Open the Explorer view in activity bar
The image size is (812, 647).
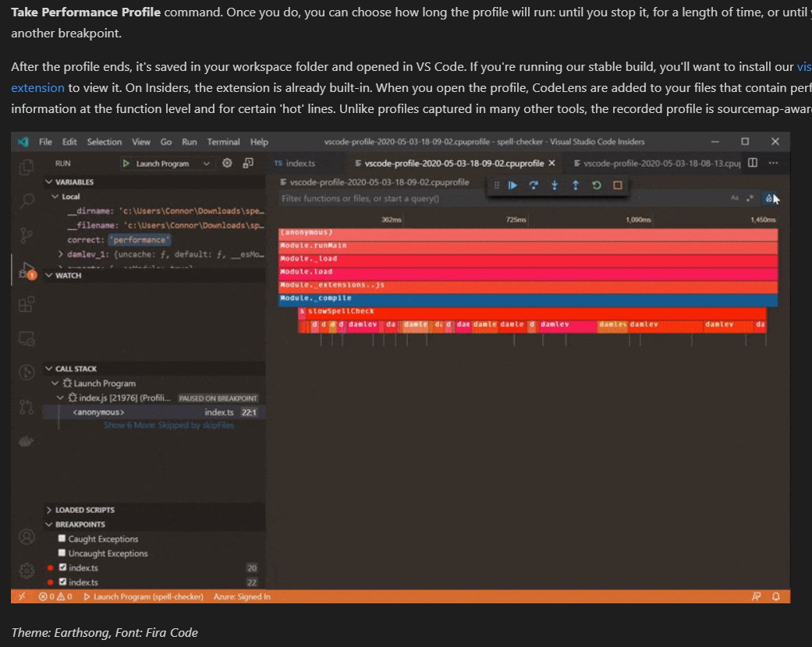pos(27,167)
